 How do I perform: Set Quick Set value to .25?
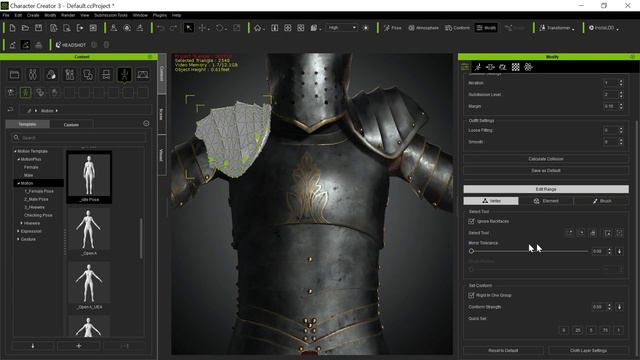[578, 330]
